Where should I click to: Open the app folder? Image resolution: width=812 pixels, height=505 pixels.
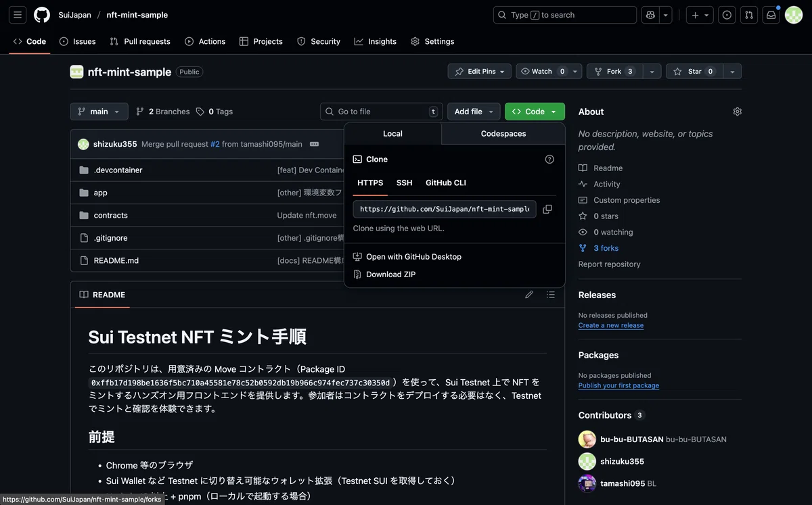(x=100, y=193)
